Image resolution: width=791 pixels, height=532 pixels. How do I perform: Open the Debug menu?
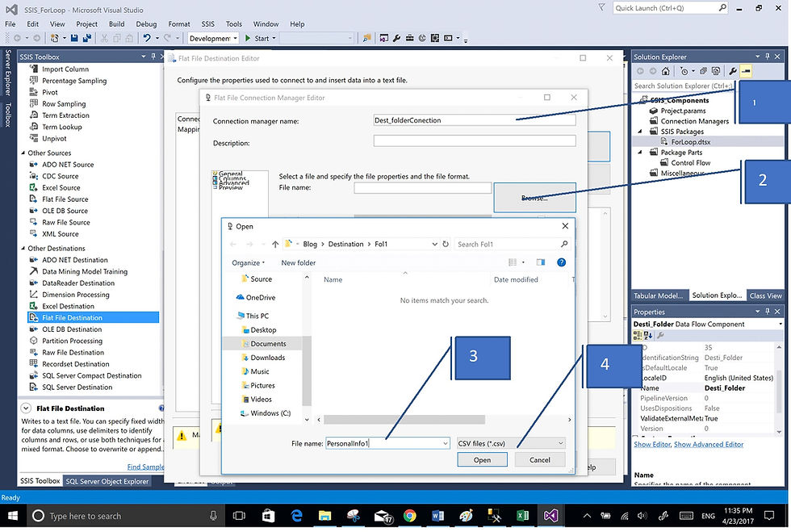click(146, 23)
